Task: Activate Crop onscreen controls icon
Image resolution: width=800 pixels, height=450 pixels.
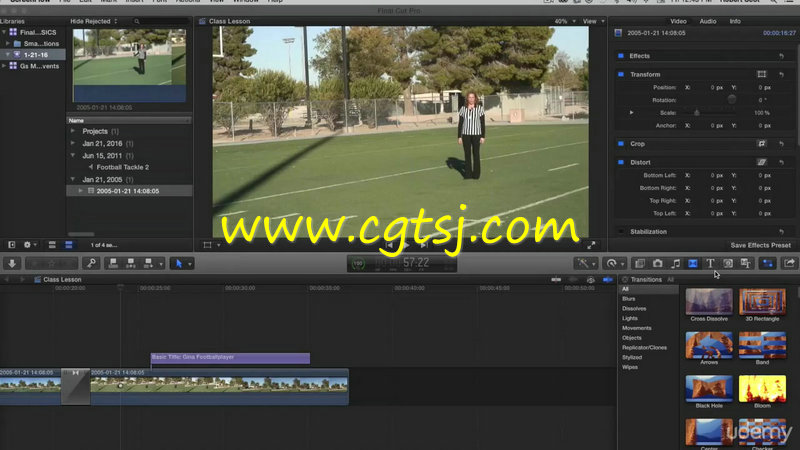Action: pyautogui.click(x=761, y=144)
